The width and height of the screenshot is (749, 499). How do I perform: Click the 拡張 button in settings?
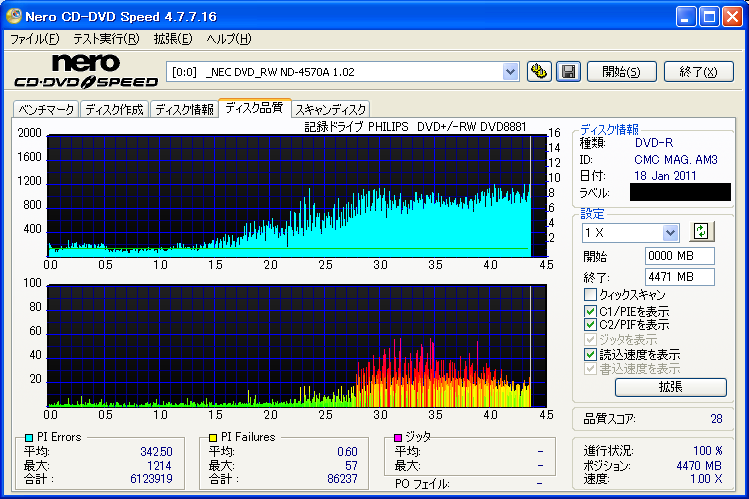pyautogui.click(x=671, y=387)
